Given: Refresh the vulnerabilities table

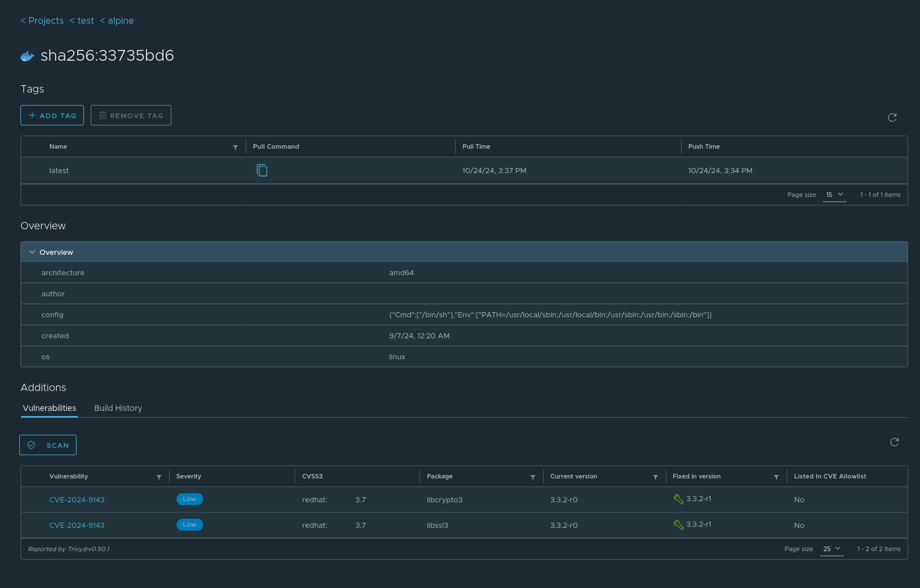Looking at the screenshot, I should tap(894, 442).
